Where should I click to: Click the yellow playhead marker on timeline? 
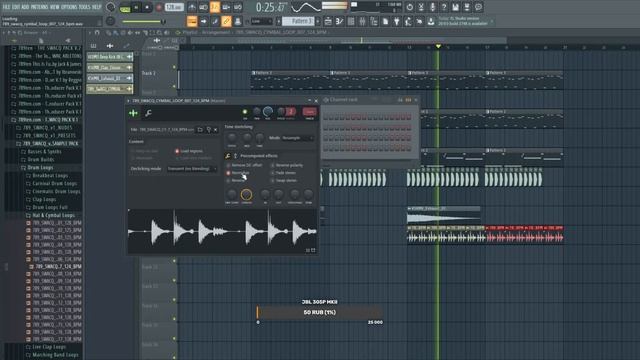[x=438, y=47]
